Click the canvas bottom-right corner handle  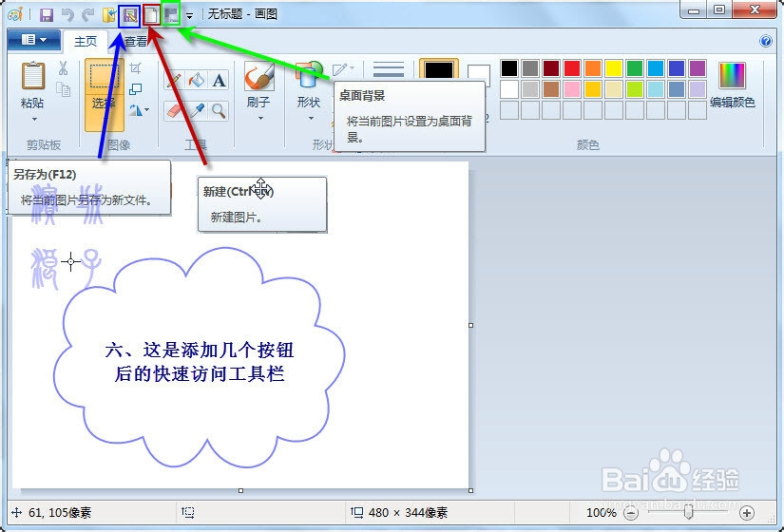coord(471,491)
